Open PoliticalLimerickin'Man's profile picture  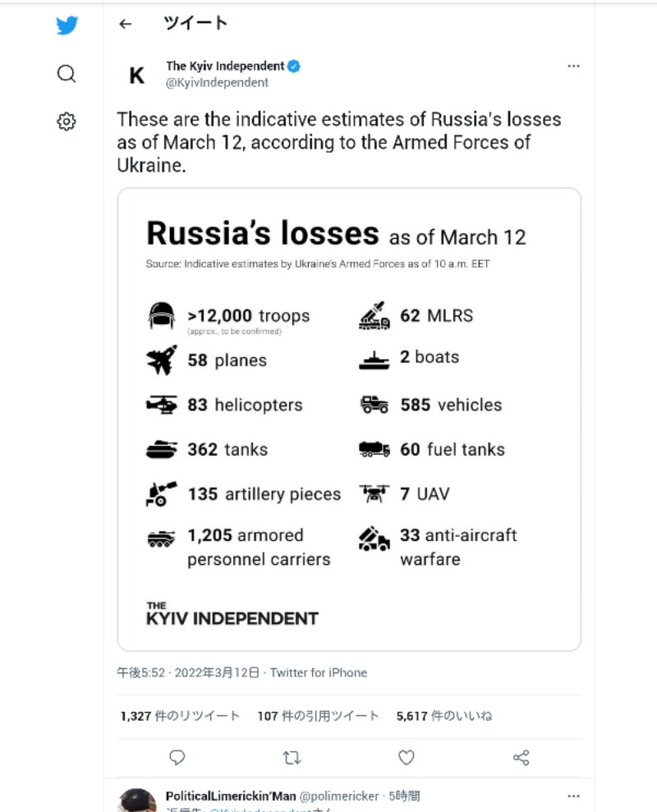coord(137,801)
